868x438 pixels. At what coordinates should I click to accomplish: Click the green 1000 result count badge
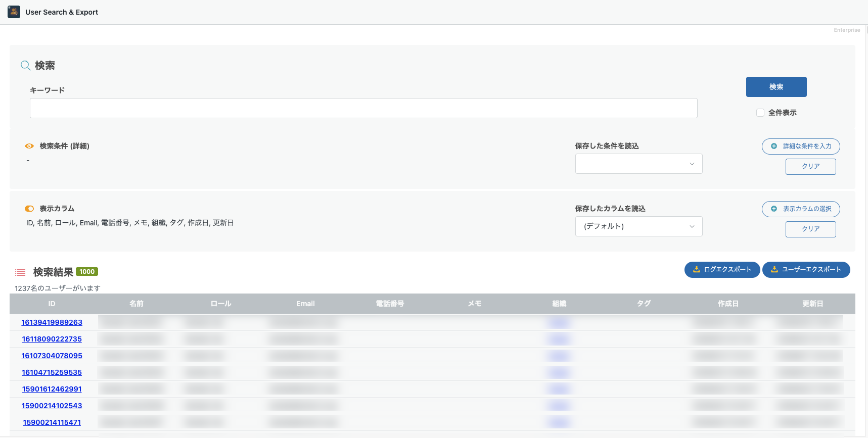[87, 272]
